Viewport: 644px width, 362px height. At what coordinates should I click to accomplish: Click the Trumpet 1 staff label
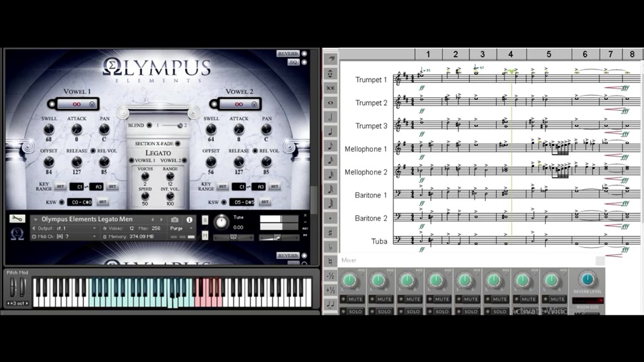[x=371, y=80]
